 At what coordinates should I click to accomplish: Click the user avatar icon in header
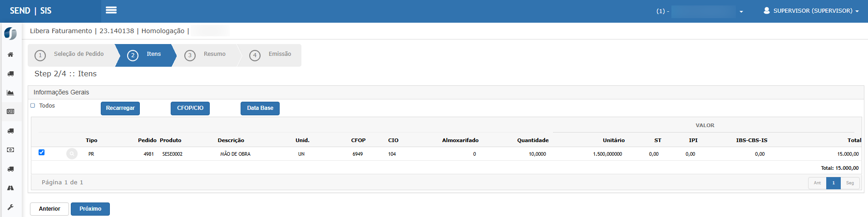(767, 10)
